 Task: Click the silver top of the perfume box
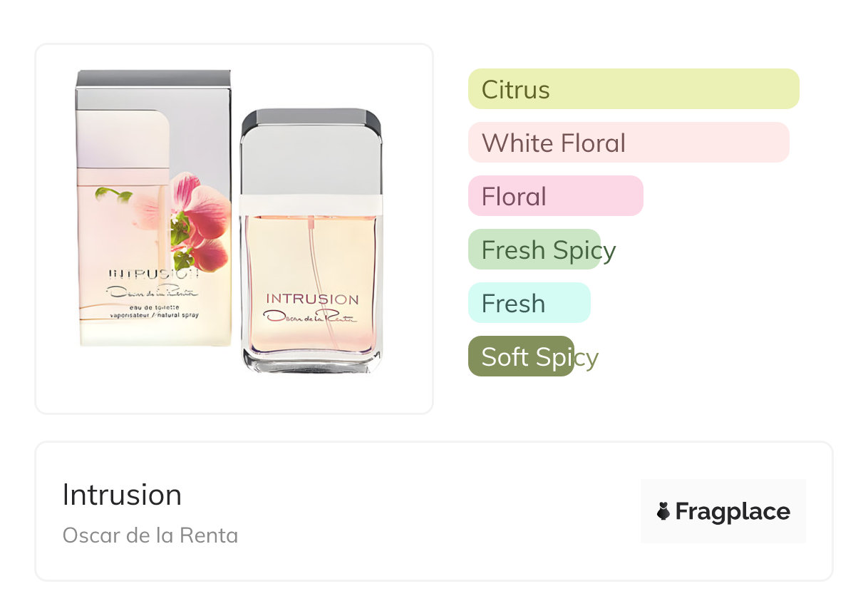(153, 78)
